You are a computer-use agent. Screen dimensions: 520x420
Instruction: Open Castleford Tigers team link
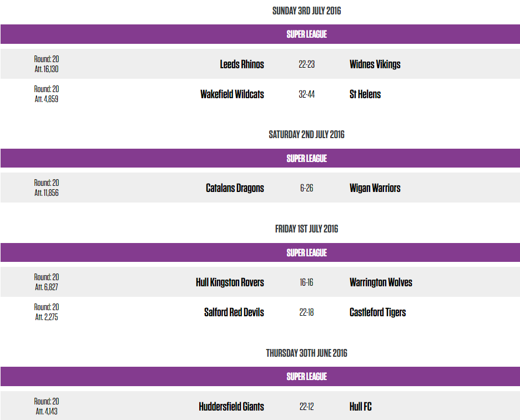(x=377, y=312)
